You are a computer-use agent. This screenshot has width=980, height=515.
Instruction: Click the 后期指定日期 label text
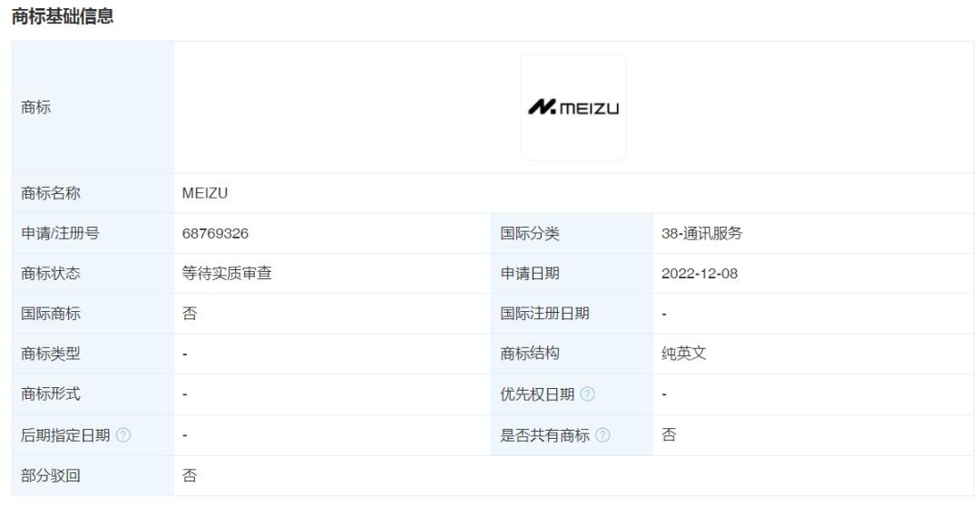point(65,435)
